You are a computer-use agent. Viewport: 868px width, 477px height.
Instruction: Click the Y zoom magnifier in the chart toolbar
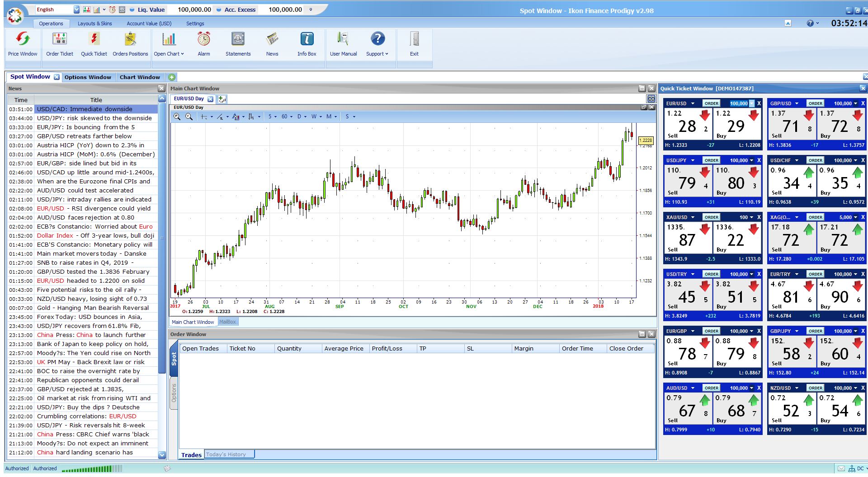click(189, 117)
